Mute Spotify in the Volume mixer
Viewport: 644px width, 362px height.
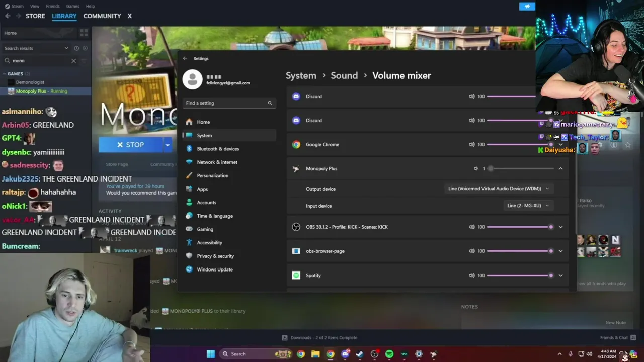pos(471,276)
